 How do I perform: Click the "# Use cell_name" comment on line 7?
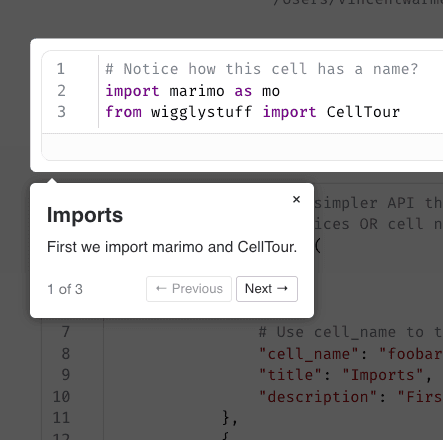tap(327, 332)
